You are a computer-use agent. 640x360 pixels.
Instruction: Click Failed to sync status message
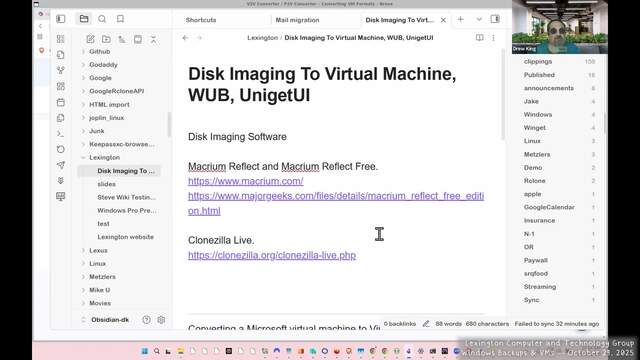(557, 324)
